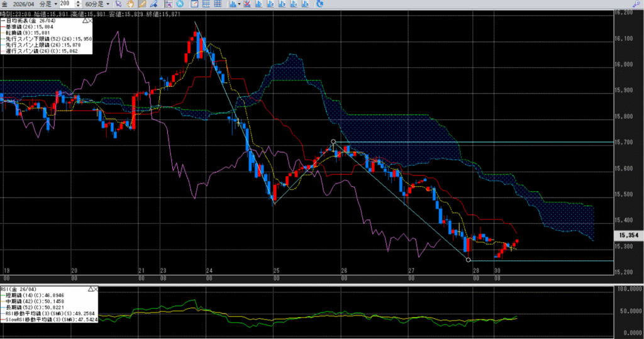Select chart preset 2 icon
This screenshot has width=644, height=339.
[270, 4]
